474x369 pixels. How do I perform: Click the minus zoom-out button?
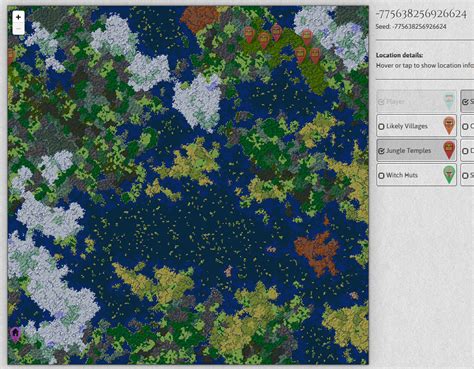click(18, 29)
